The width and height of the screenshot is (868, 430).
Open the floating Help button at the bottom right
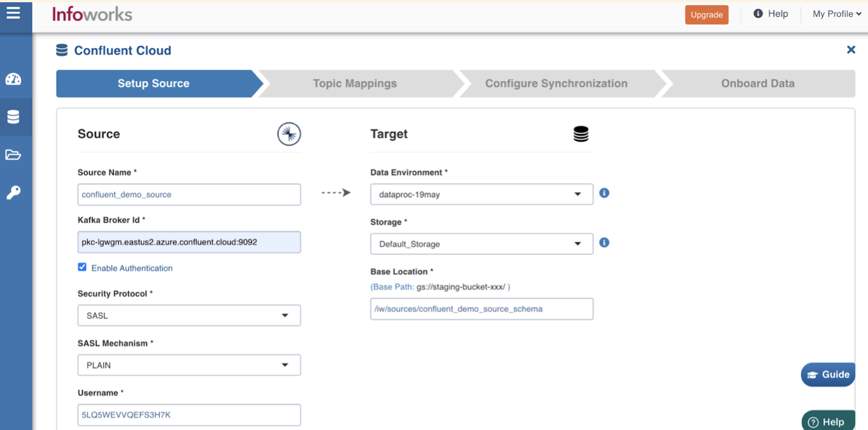(829, 422)
